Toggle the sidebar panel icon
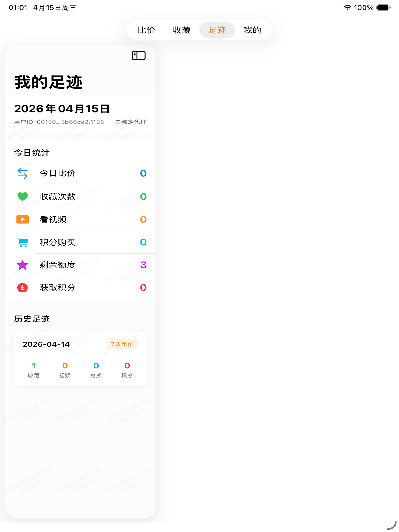 point(139,55)
